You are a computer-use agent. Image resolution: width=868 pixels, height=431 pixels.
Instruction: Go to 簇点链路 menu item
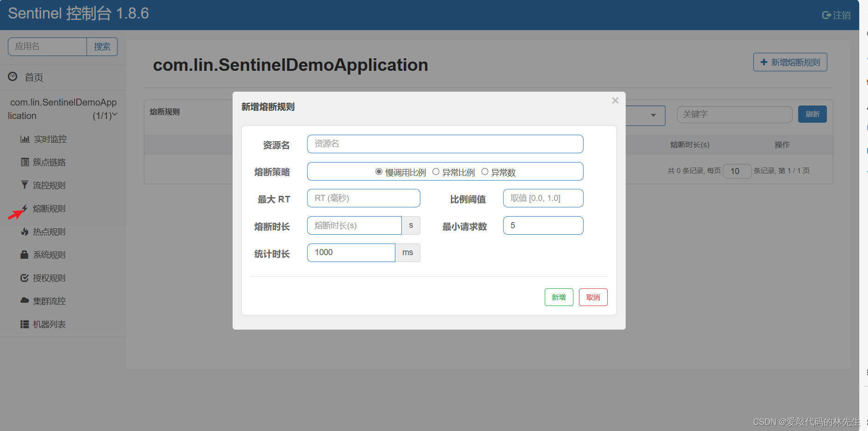pyautogui.click(x=49, y=162)
